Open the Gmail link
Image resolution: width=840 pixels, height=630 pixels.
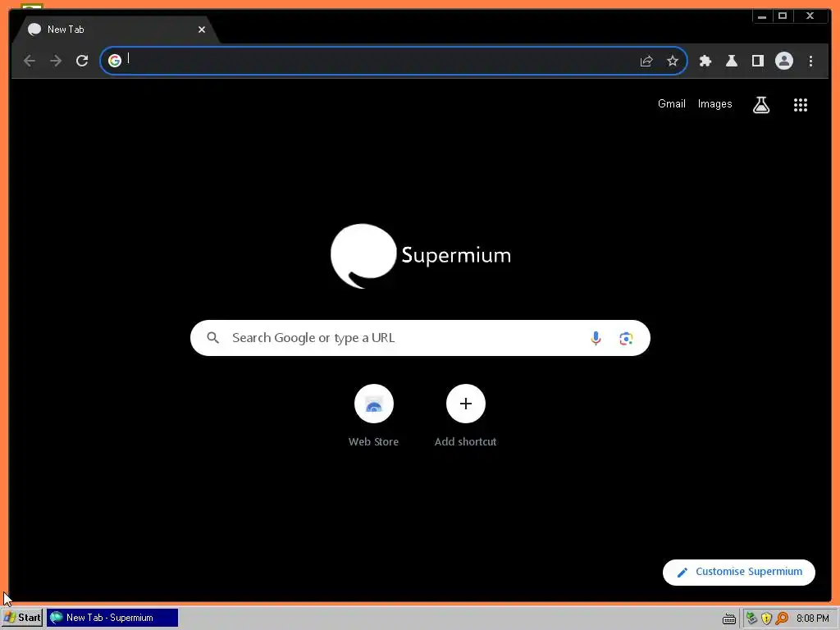671,104
